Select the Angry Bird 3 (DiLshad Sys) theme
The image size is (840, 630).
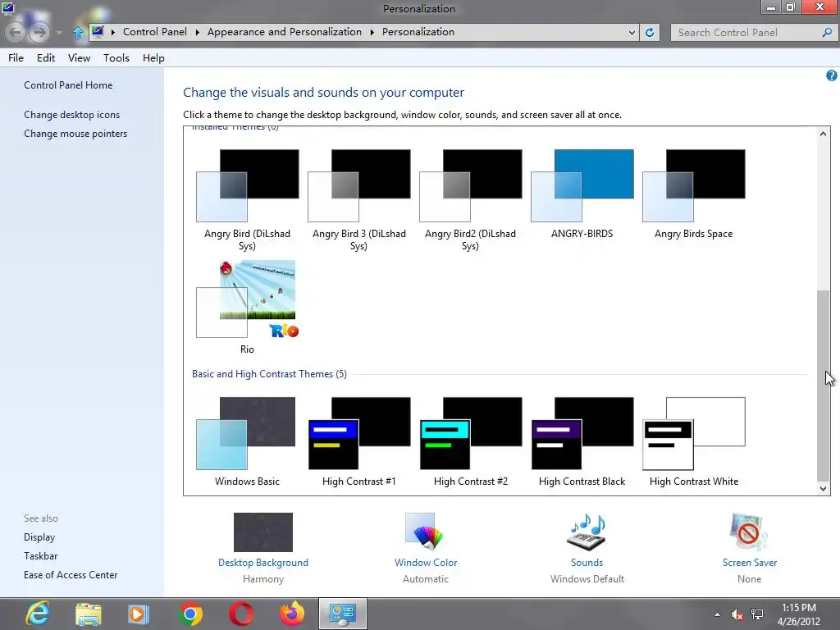[358, 199]
